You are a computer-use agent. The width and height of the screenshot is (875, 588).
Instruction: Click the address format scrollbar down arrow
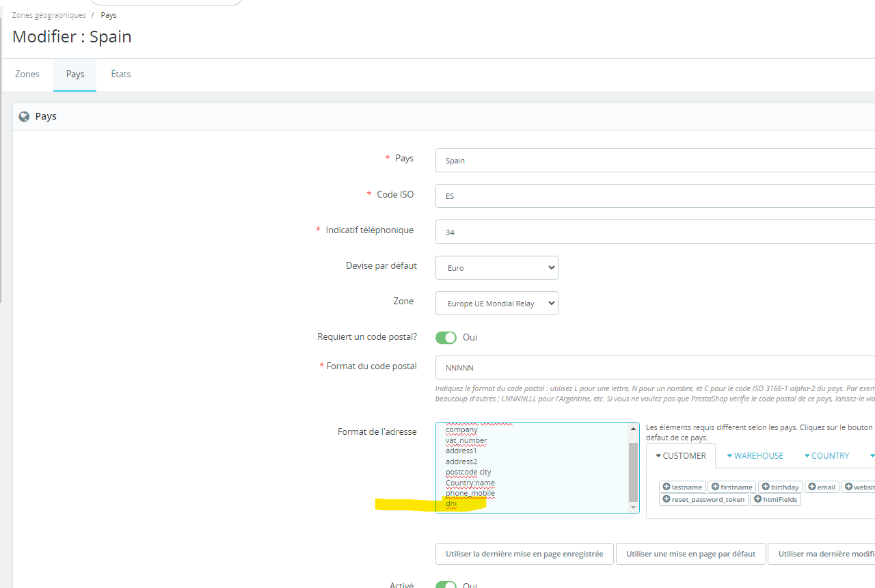[x=633, y=507]
